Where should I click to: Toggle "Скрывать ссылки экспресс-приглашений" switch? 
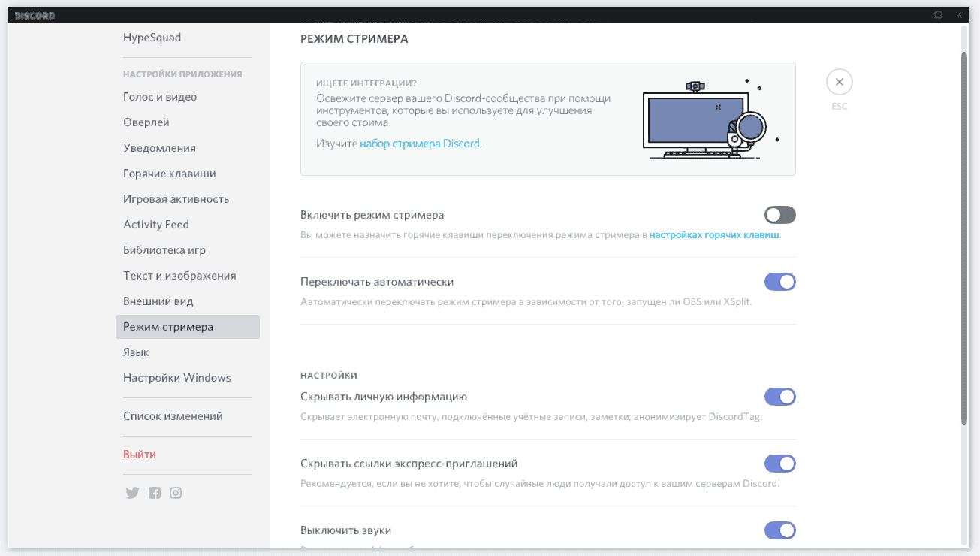pos(780,464)
